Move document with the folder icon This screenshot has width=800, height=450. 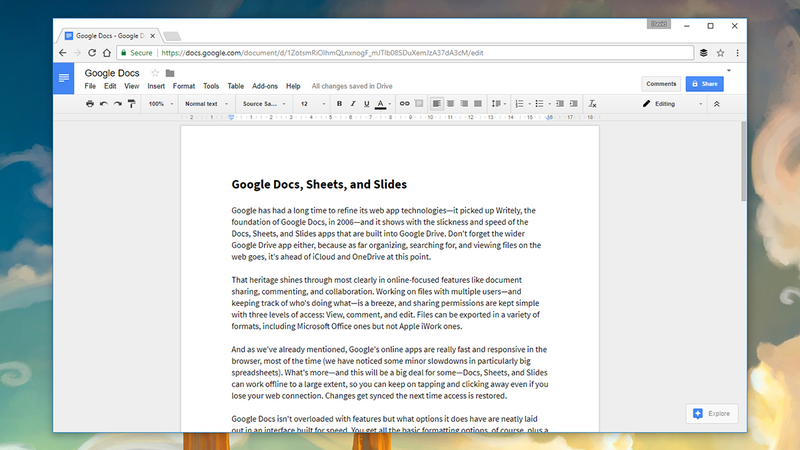(x=170, y=73)
